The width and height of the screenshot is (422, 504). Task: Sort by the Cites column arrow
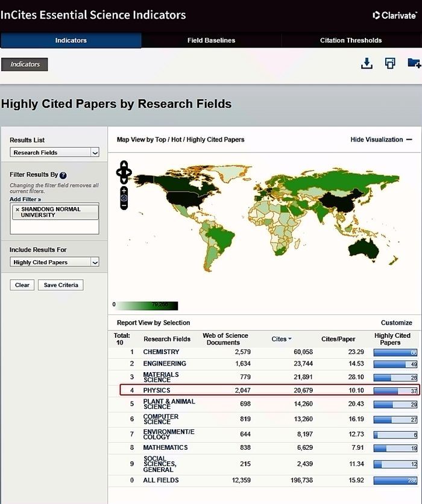pyautogui.click(x=290, y=339)
